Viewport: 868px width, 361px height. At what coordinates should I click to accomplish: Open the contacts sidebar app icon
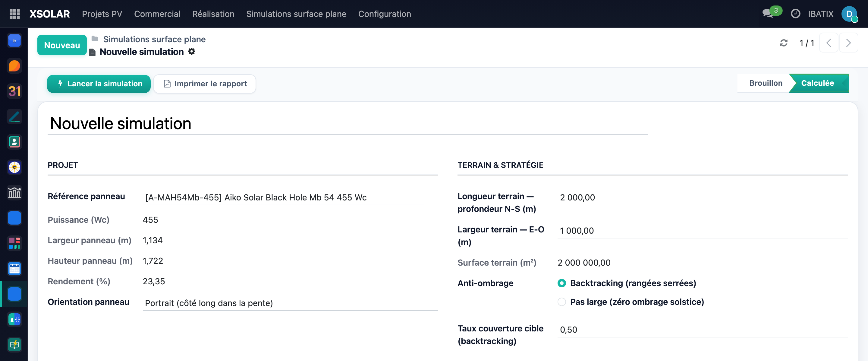(14, 142)
